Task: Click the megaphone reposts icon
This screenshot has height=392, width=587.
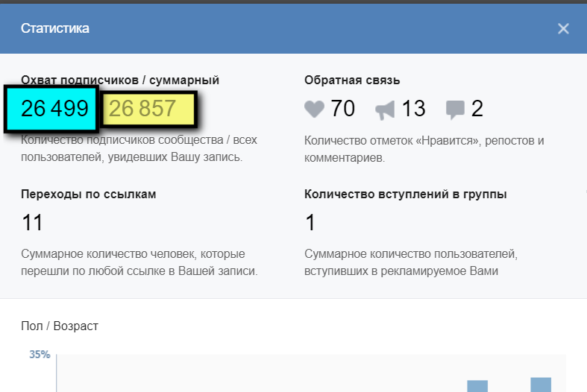Action: pos(385,110)
